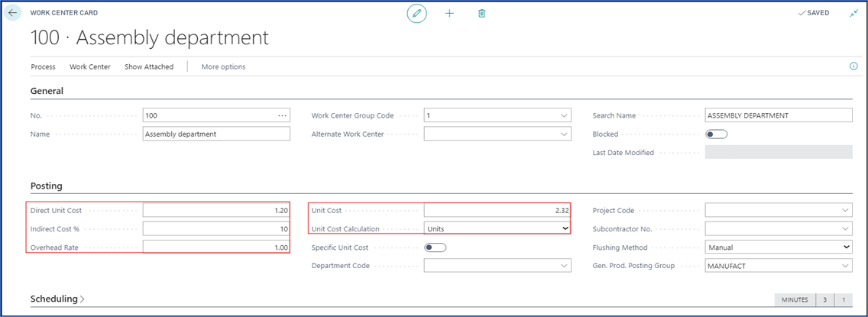Toggle the Blocked switch
The image size is (868, 317).
pyautogui.click(x=717, y=134)
